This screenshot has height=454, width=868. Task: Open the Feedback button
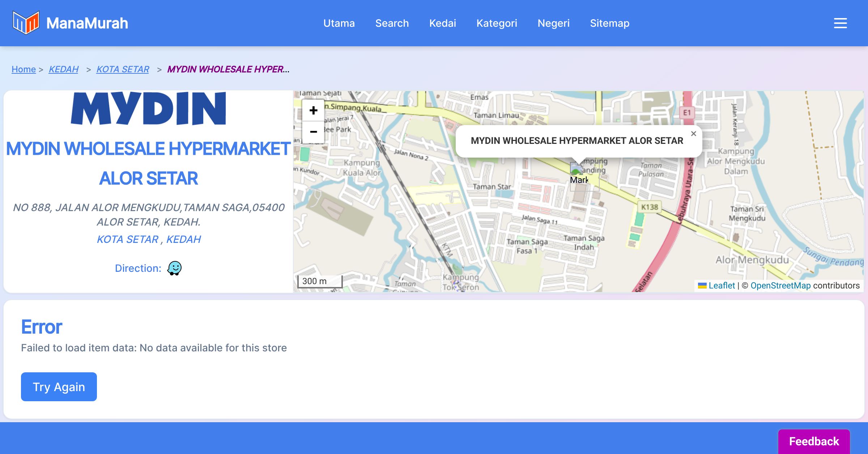814,441
